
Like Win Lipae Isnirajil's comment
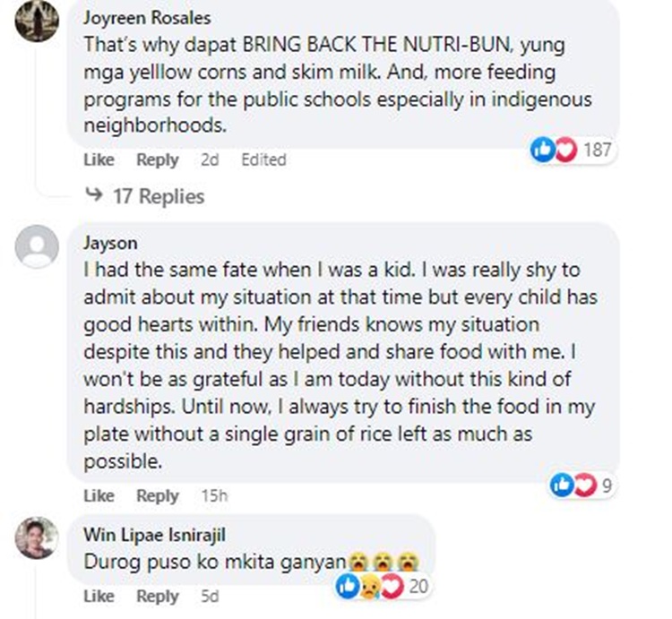click(x=99, y=596)
